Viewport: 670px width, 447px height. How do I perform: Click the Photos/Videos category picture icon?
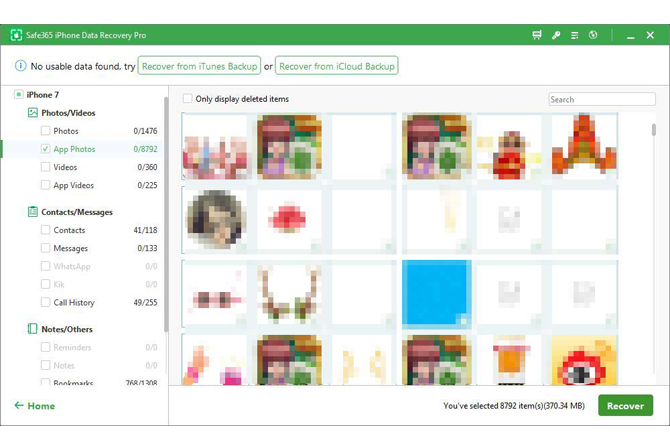[33, 113]
